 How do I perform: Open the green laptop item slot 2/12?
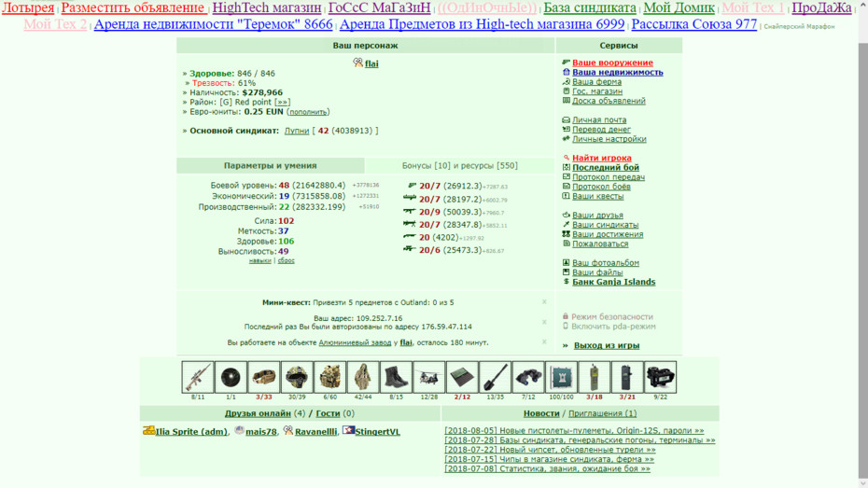462,377
